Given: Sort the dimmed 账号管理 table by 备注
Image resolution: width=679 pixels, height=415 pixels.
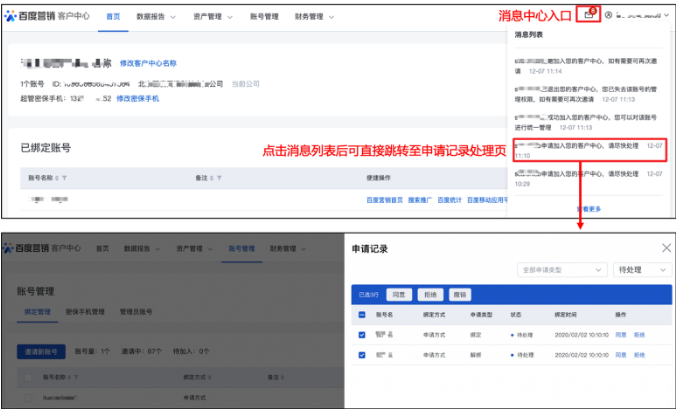Looking at the screenshot, I should click(x=282, y=377).
